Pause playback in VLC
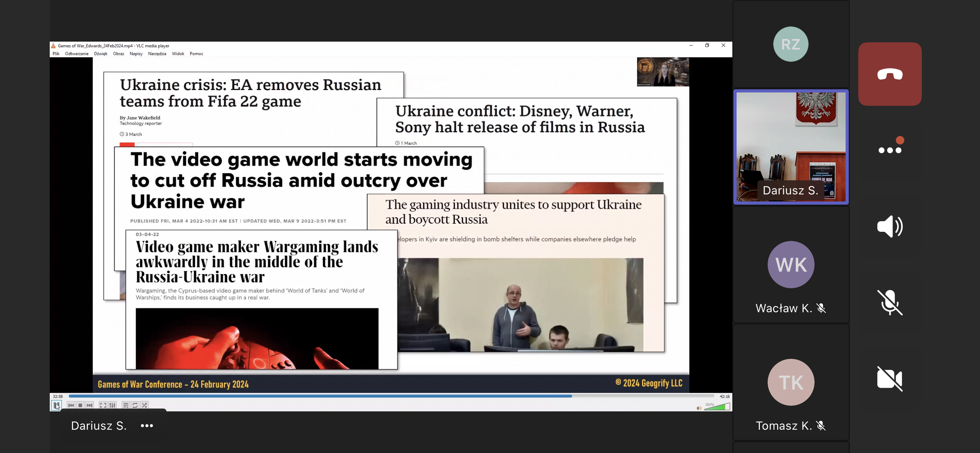 (x=56, y=405)
